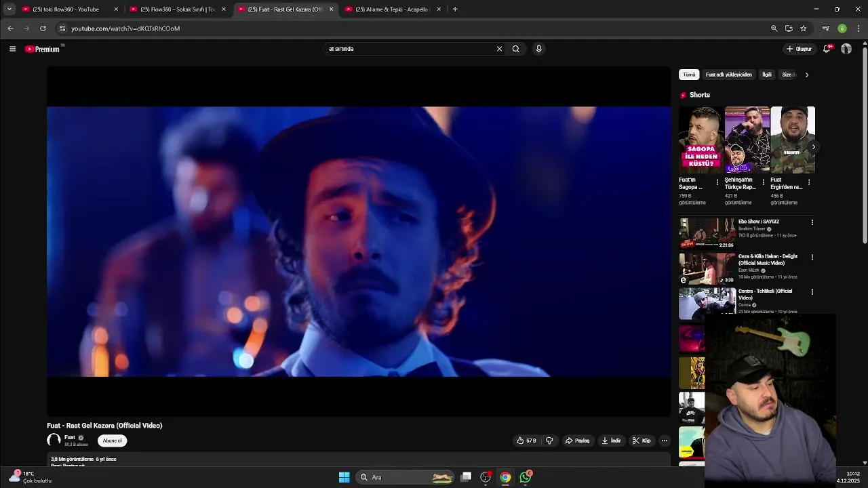Open options for Şehinşah'ın Türkçe Rap Short
The height and width of the screenshot is (488, 868).
pos(764,182)
